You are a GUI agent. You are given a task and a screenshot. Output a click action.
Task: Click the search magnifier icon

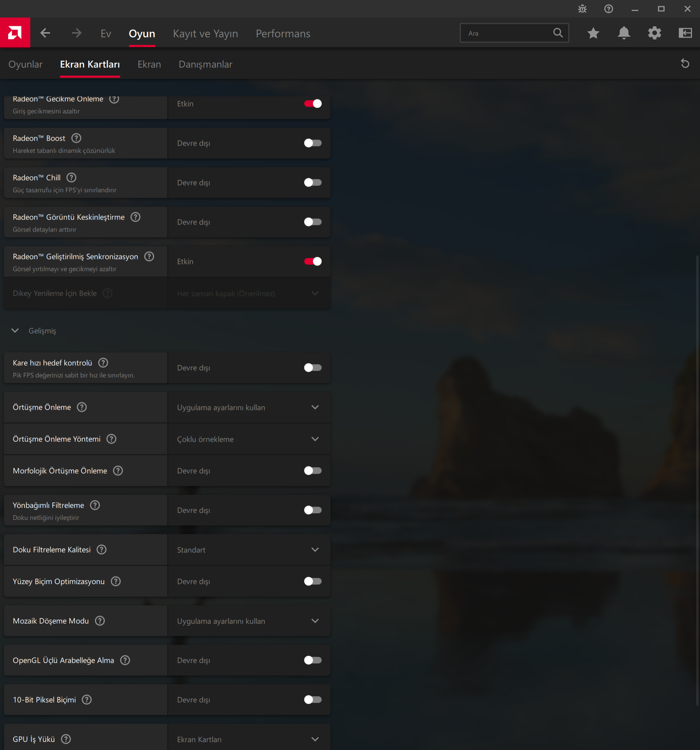[x=558, y=33]
